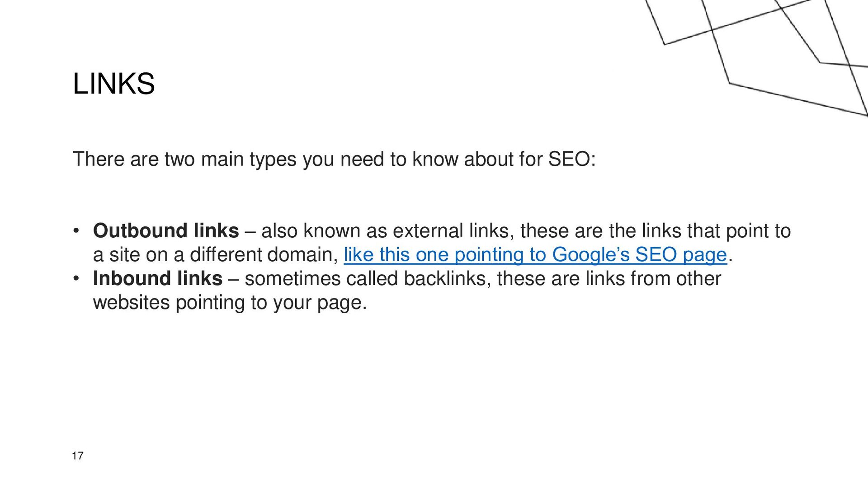The height and width of the screenshot is (488, 868).
Task: Click the LINKS slide title
Action: [113, 84]
